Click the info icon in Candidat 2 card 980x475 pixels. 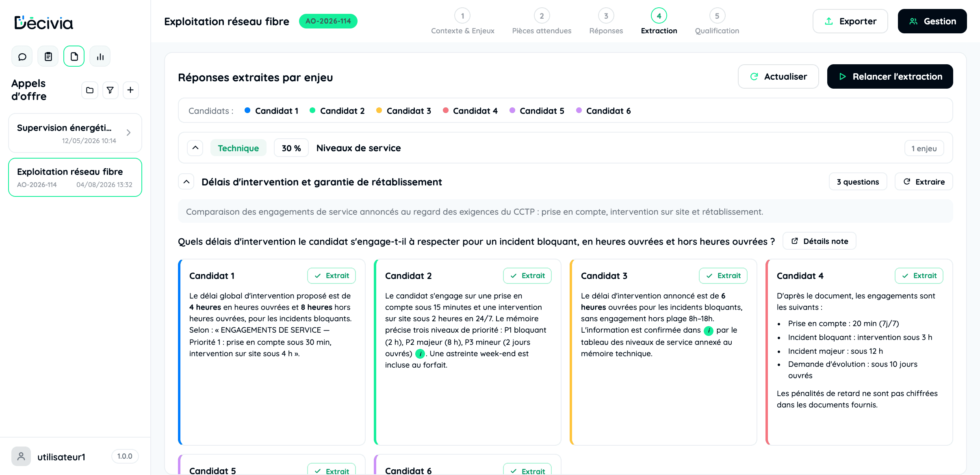pos(420,354)
